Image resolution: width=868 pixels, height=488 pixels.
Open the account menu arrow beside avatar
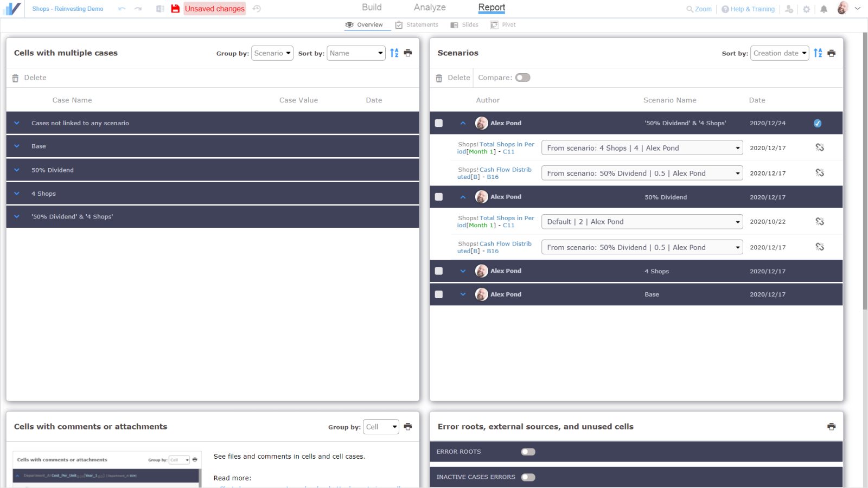[858, 9]
